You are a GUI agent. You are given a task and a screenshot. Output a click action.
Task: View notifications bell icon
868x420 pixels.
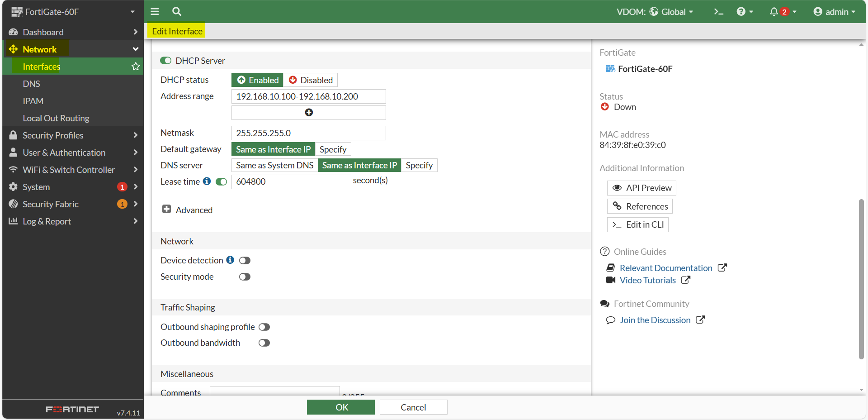coord(774,12)
